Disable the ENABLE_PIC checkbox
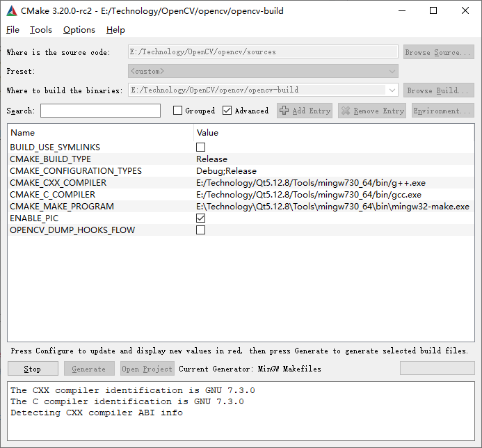This screenshot has width=482, height=448. (x=201, y=218)
